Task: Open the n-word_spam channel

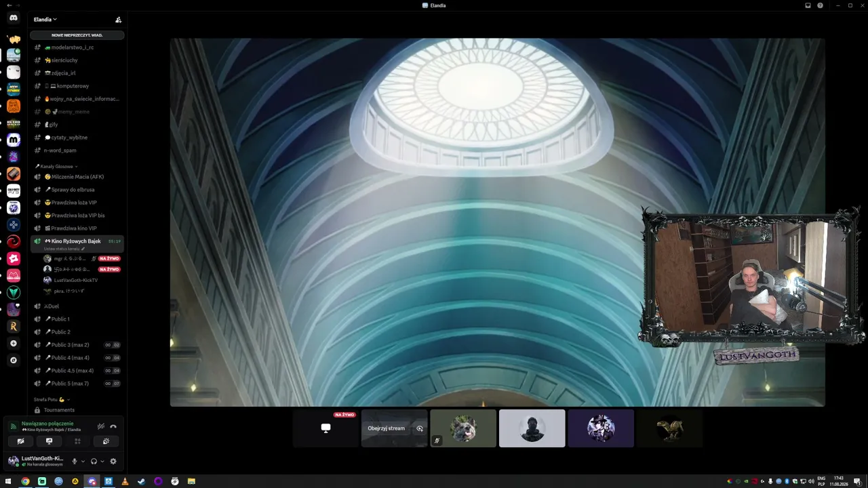Action: point(77,150)
